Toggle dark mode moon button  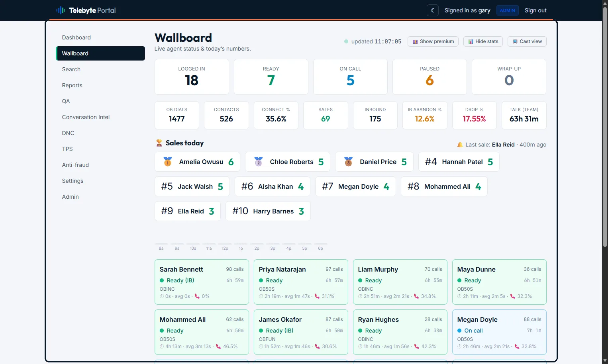coord(433,10)
